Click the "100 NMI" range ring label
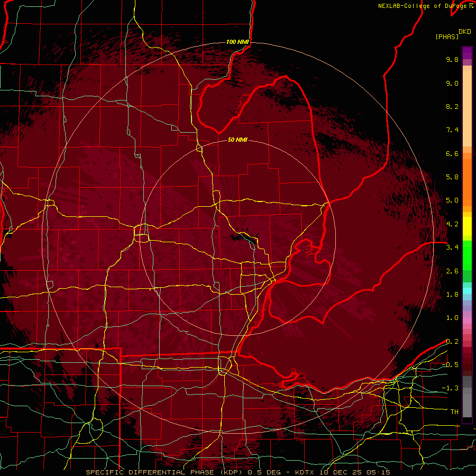The height and width of the screenshot is (476, 476). pos(237,42)
